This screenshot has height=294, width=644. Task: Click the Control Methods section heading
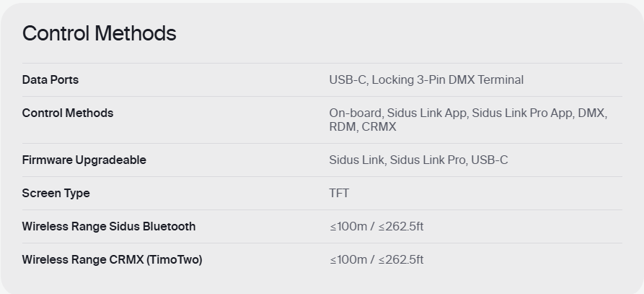pyautogui.click(x=99, y=33)
